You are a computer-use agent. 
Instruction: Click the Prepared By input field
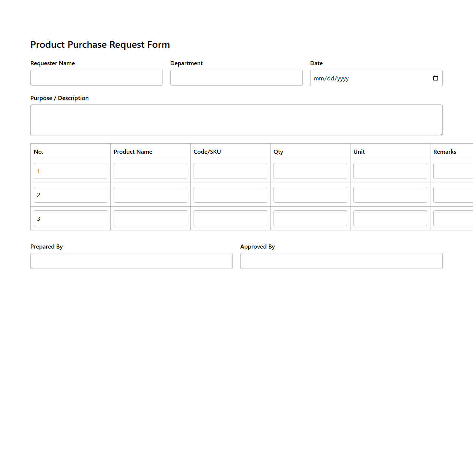point(131,261)
